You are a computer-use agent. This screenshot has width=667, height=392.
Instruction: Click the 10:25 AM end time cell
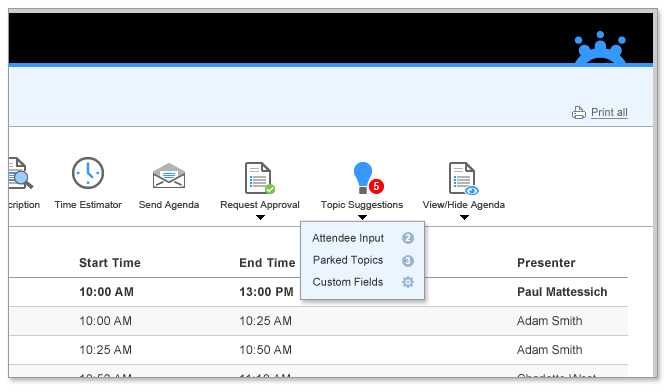pyautogui.click(x=265, y=321)
